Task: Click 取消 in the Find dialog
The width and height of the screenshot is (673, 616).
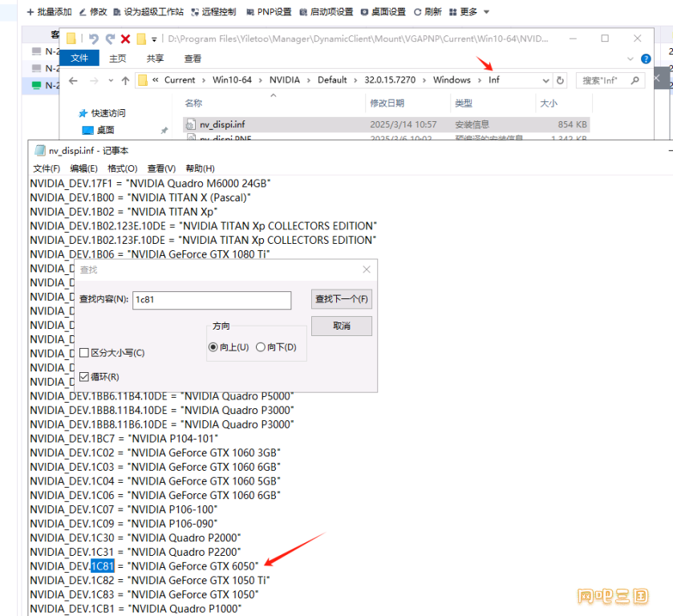Action: 342,326
